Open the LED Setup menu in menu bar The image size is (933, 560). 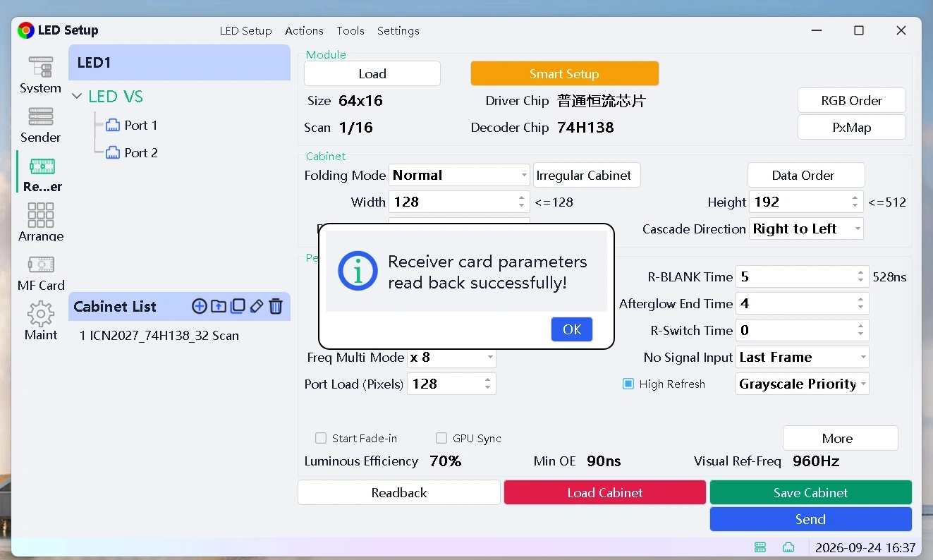(245, 31)
